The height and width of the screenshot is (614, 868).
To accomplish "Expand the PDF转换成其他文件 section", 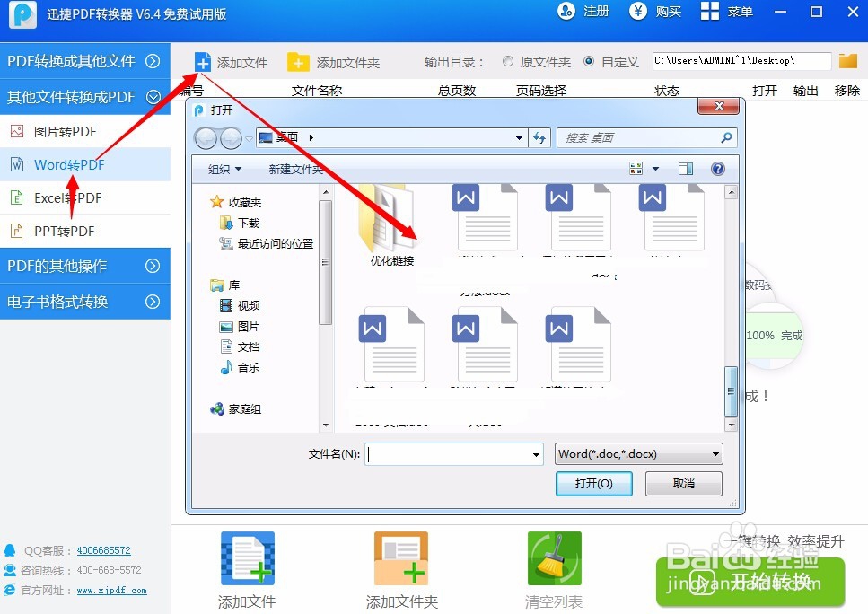I will click(x=84, y=60).
